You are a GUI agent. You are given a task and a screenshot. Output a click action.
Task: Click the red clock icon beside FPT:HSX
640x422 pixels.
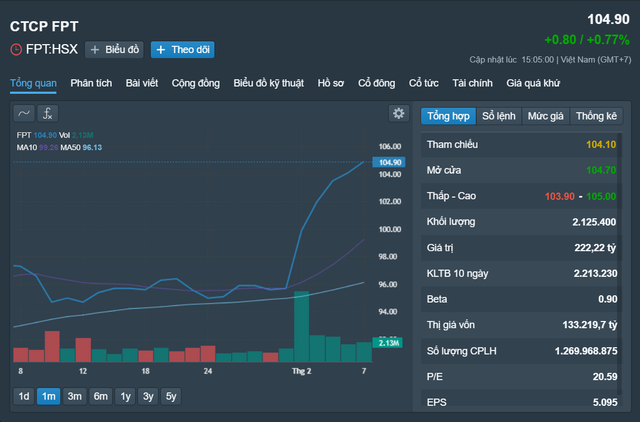(16, 49)
